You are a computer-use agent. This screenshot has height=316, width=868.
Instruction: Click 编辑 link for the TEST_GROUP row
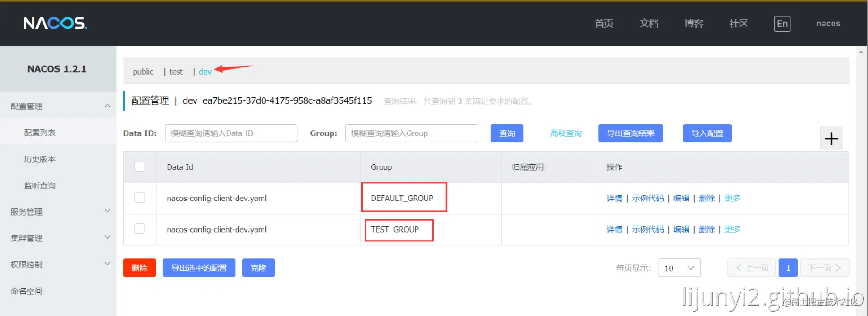681,229
